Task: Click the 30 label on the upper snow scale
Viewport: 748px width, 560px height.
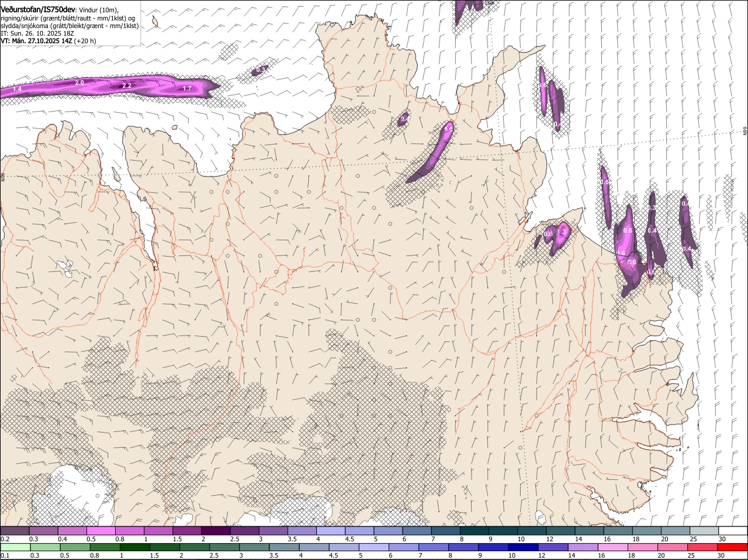Action: click(x=722, y=539)
